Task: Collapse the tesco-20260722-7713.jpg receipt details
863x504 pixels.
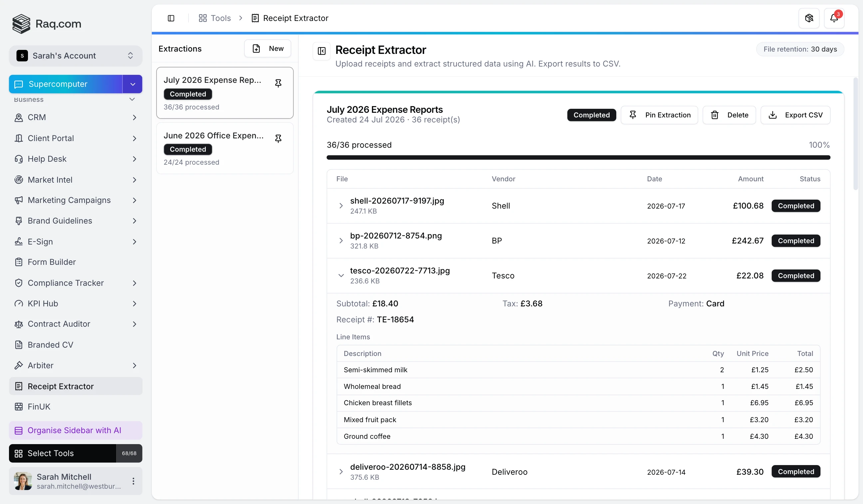Action: click(x=341, y=275)
